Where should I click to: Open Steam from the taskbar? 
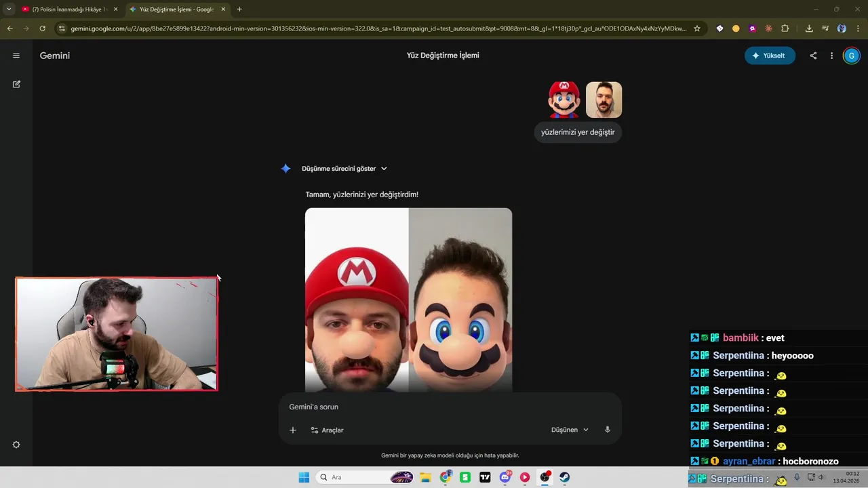tap(565, 477)
